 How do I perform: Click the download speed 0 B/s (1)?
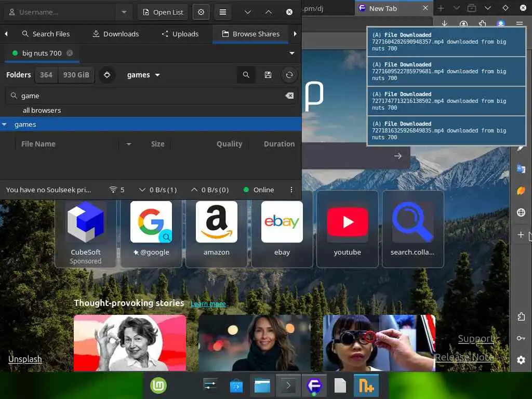pos(158,190)
